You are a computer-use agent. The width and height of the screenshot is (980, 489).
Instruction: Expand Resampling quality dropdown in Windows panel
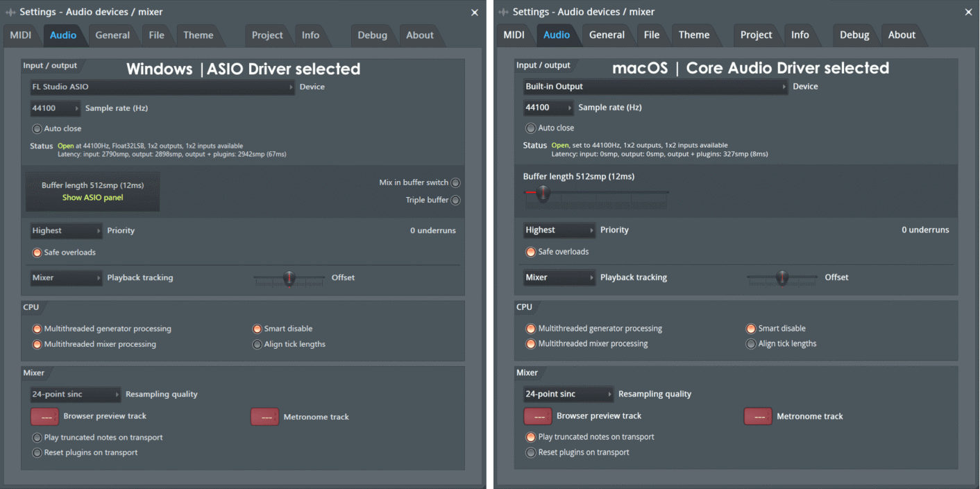[75, 395]
